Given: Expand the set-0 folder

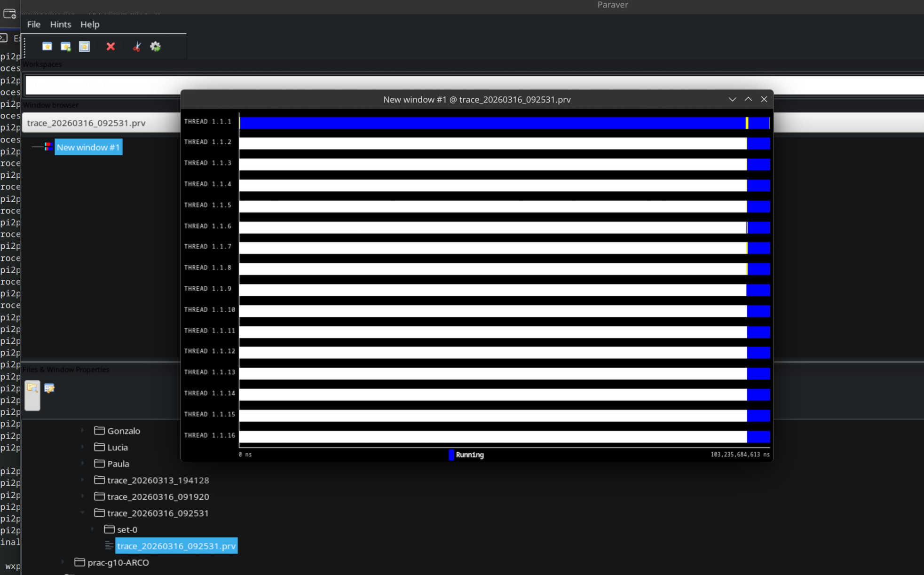Looking at the screenshot, I should pyautogui.click(x=93, y=529).
